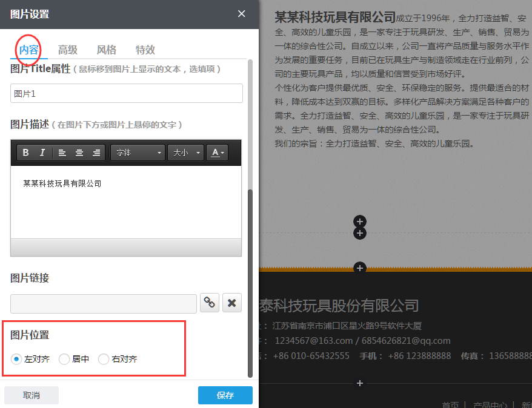The image size is (532, 408).
Task: Click the 保存 button to save settings
Action: coord(225,395)
